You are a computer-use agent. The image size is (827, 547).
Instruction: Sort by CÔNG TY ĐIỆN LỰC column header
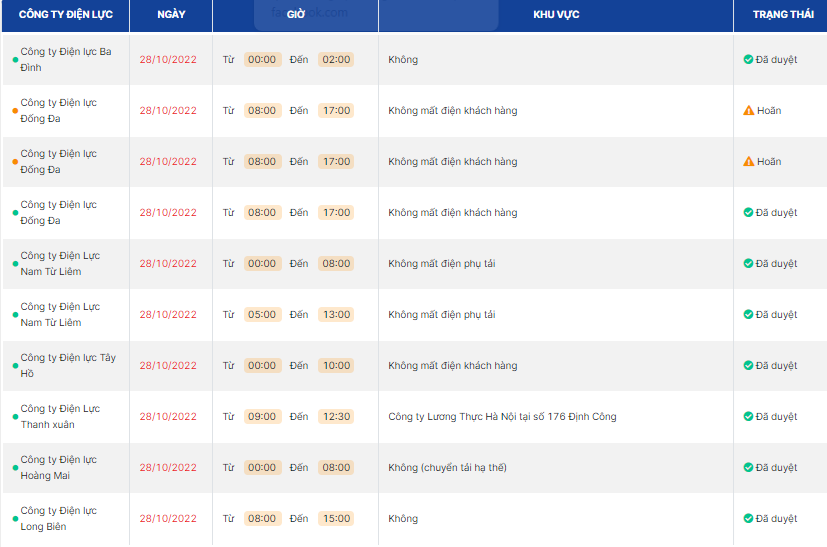[x=66, y=15]
